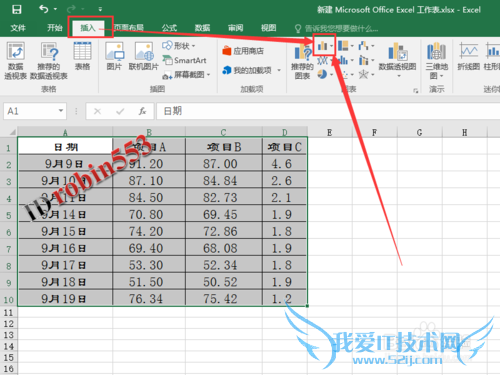Switch to the 插入 (Insert) ribbon tab

(x=88, y=28)
